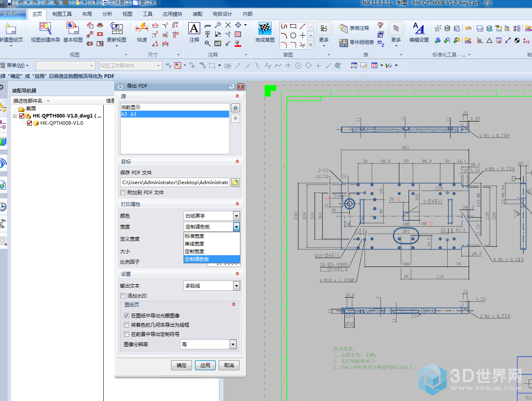
Task: Collapse the Source (源) section
Action: coord(237,96)
